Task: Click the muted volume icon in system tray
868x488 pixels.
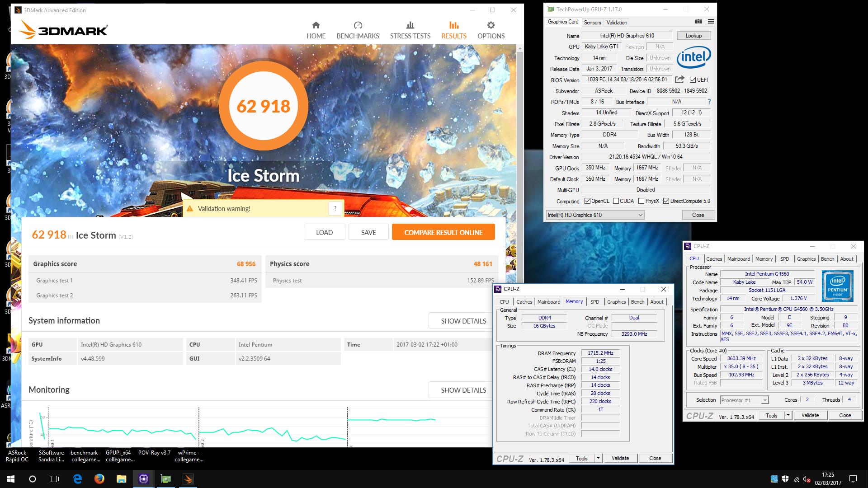Action: click(807, 479)
